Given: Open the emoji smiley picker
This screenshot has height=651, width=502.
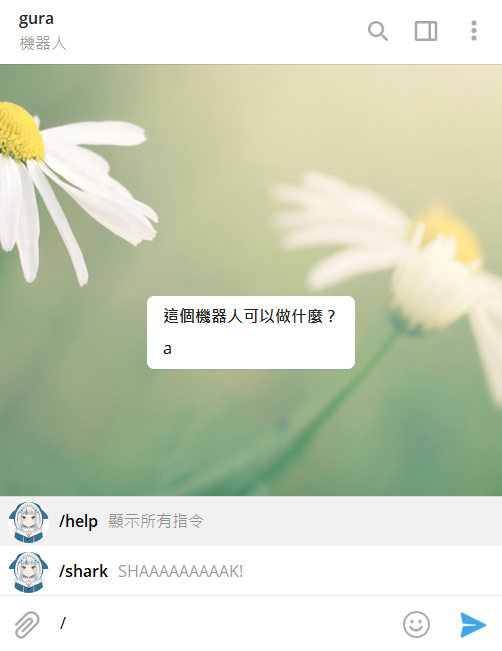Looking at the screenshot, I should tap(416, 624).
